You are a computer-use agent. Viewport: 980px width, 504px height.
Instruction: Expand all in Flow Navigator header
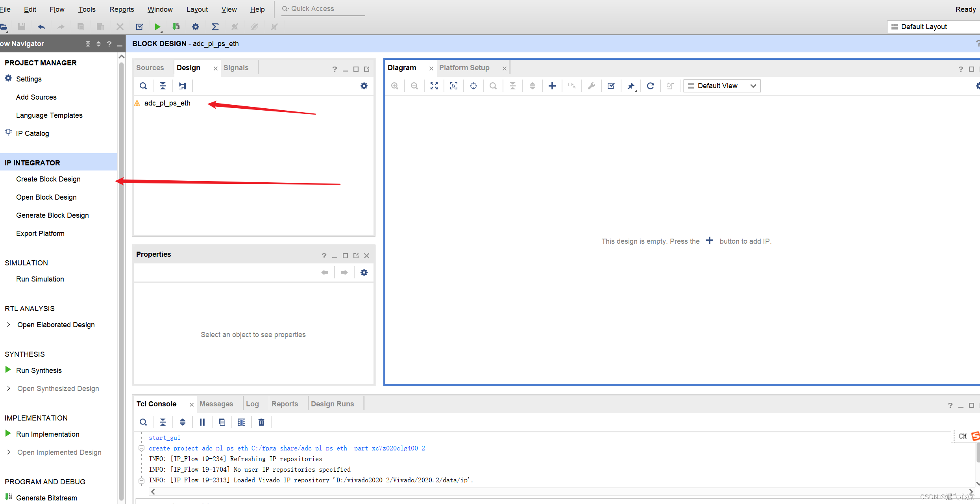click(99, 44)
